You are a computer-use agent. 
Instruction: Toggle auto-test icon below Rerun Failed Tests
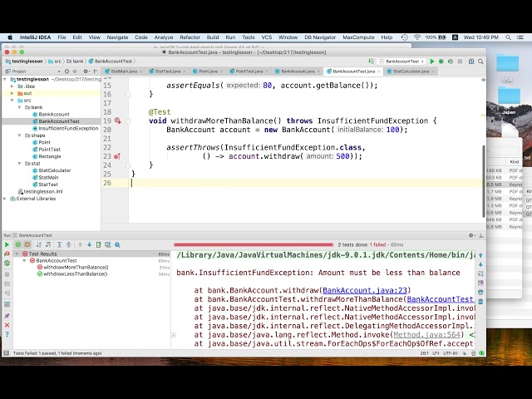coord(7,263)
